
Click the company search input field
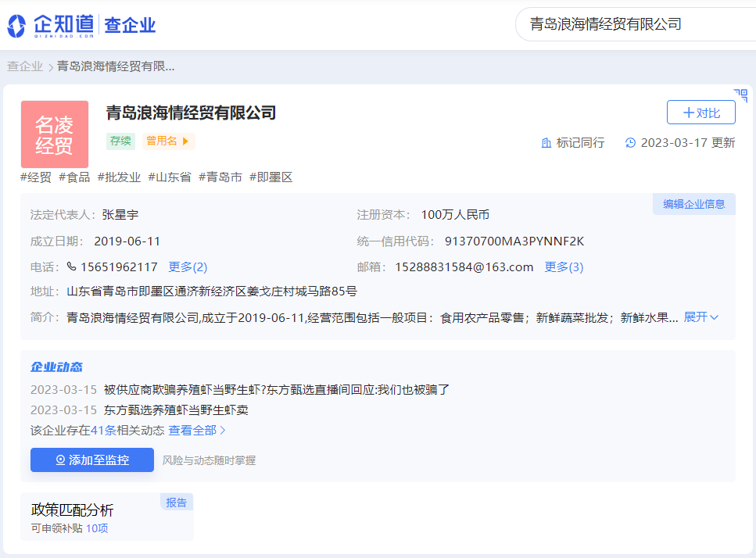point(636,24)
